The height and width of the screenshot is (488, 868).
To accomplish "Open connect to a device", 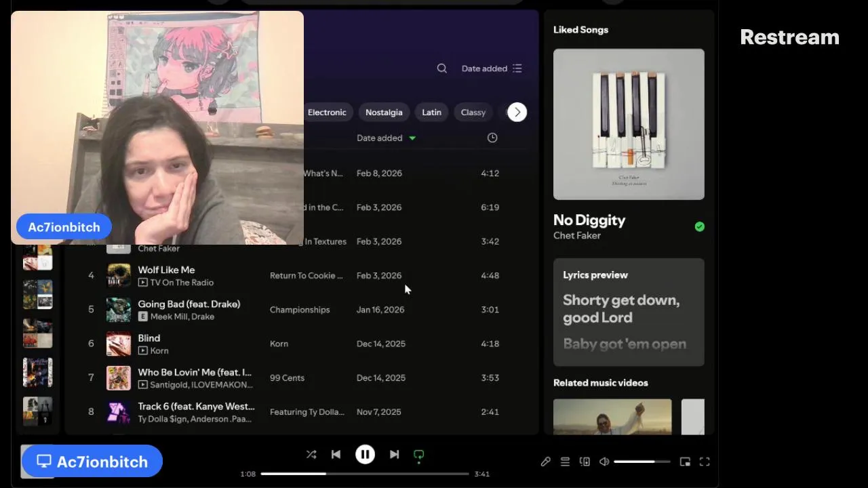I will point(585,462).
